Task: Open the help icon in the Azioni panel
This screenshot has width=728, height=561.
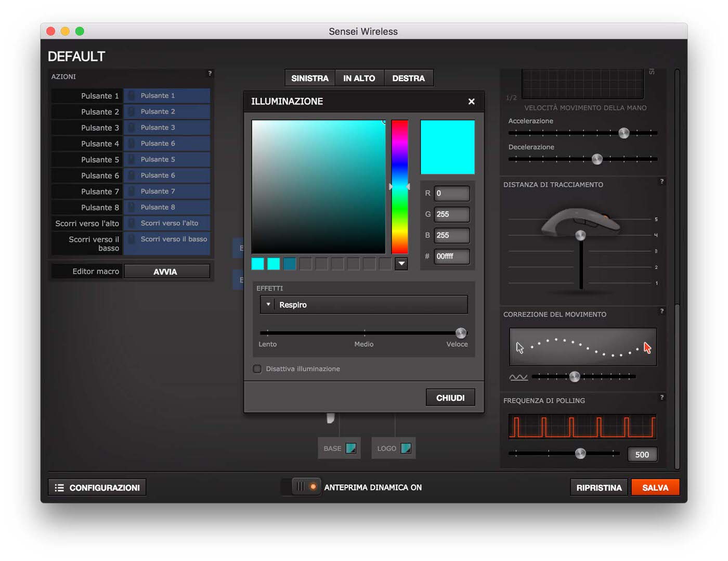Action: click(210, 73)
